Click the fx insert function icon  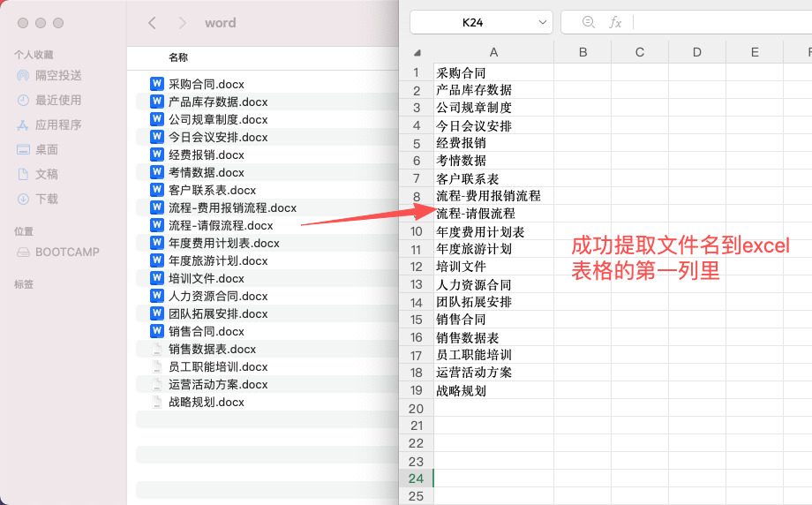[x=614, y=22]
